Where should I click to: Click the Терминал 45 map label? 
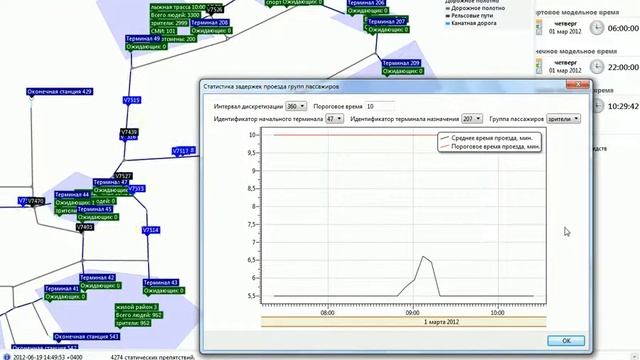pos(95,209)
